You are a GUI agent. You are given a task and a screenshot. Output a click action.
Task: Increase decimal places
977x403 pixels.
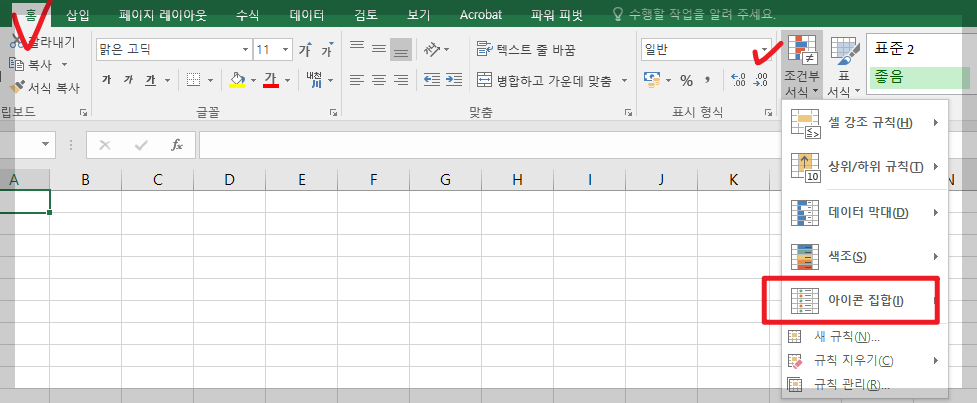pyautogui.click(x=738, y=80)
